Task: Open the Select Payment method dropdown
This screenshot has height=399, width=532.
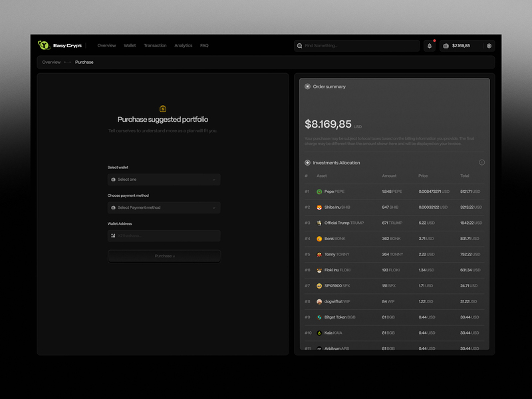Action: pos(164,207)
